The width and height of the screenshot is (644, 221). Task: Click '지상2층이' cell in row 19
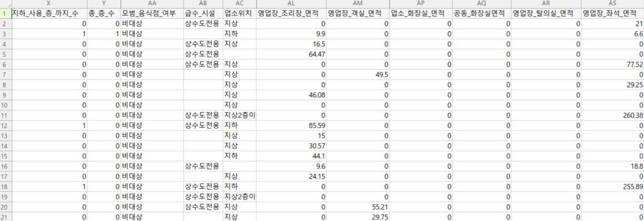coord(240,197)
